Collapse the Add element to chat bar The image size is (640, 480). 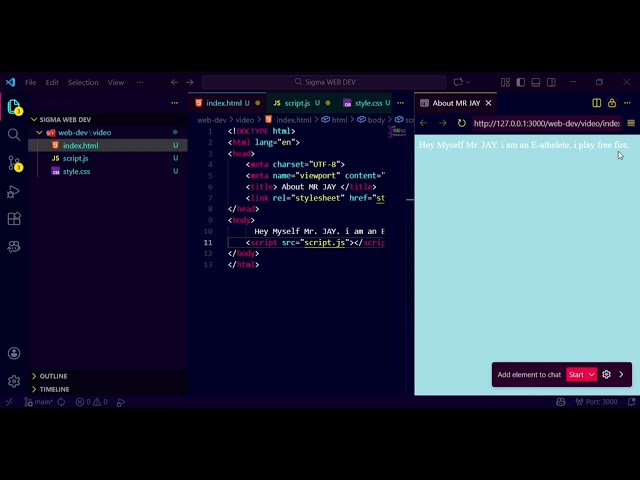click(x=622, y=374)
